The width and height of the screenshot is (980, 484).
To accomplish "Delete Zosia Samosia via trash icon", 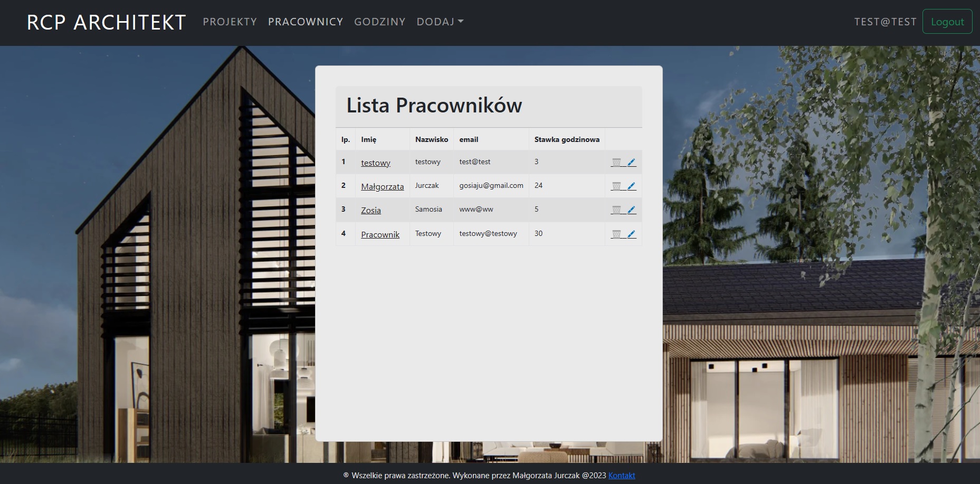I will tap(616, 210).
